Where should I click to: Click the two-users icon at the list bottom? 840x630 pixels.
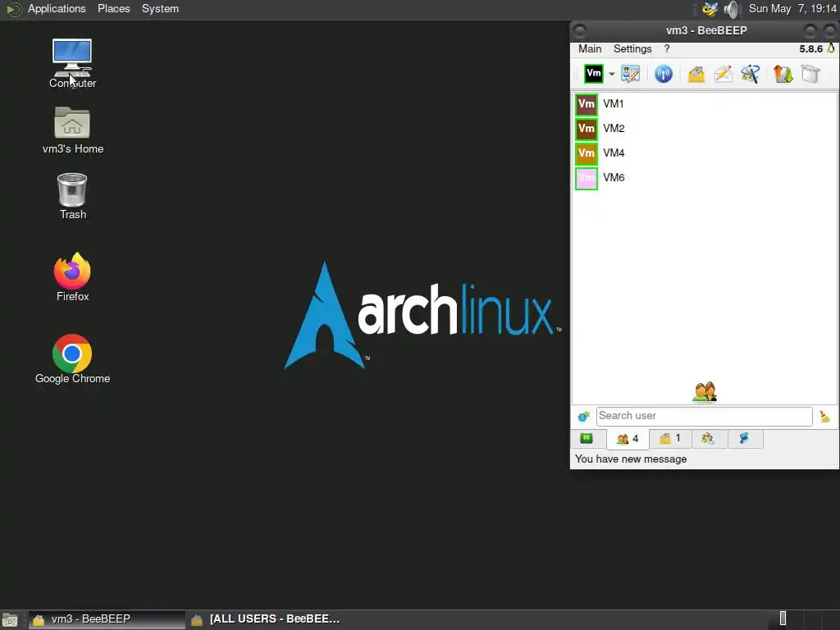[705, 391]
